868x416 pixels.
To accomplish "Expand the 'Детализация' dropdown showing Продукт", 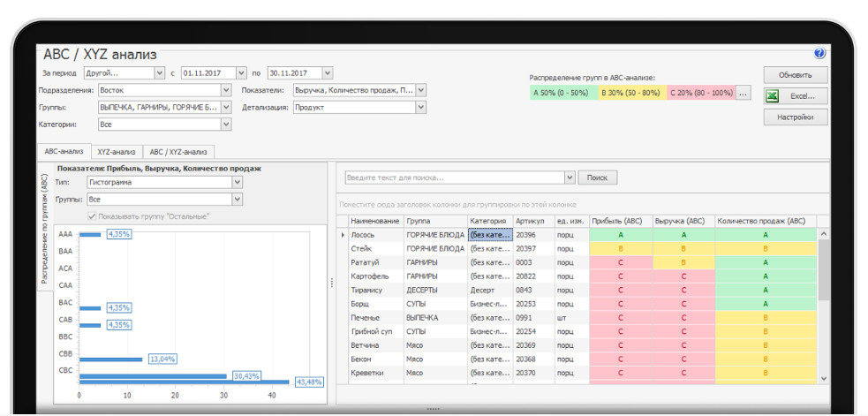I will click(x=420, y=108).
